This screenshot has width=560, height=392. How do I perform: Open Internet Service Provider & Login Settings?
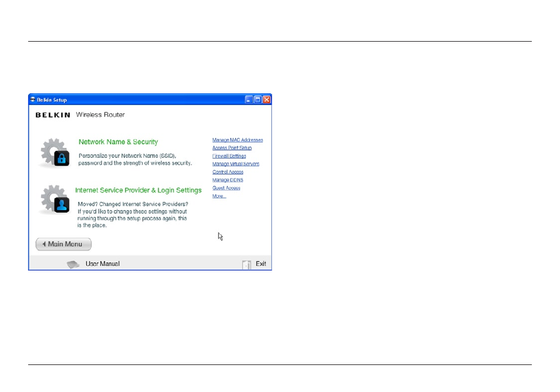point(138,190)
